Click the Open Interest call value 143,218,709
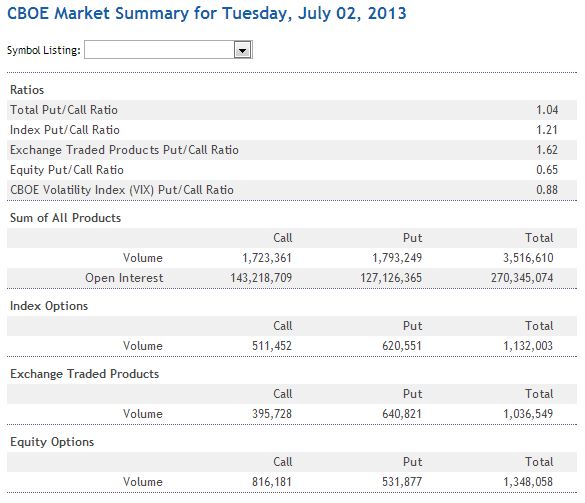 pos(261,278)
